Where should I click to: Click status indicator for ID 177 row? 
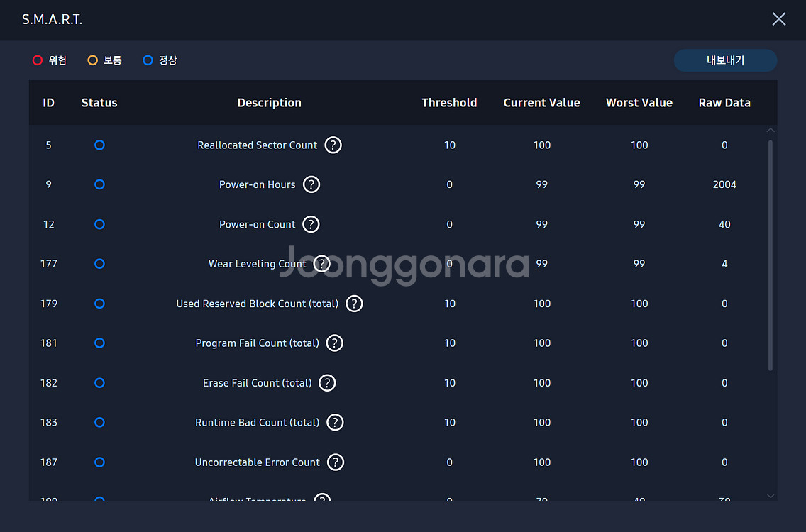(99, 264)
